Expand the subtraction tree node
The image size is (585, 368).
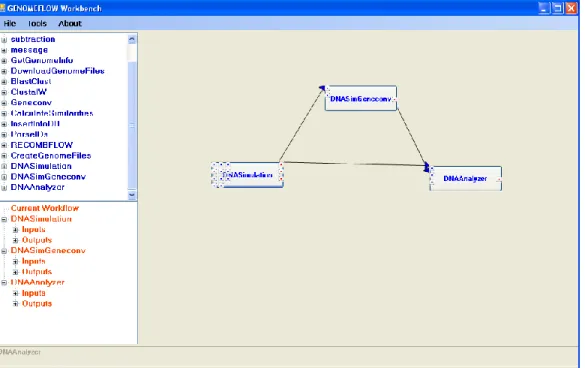(4, 39)
